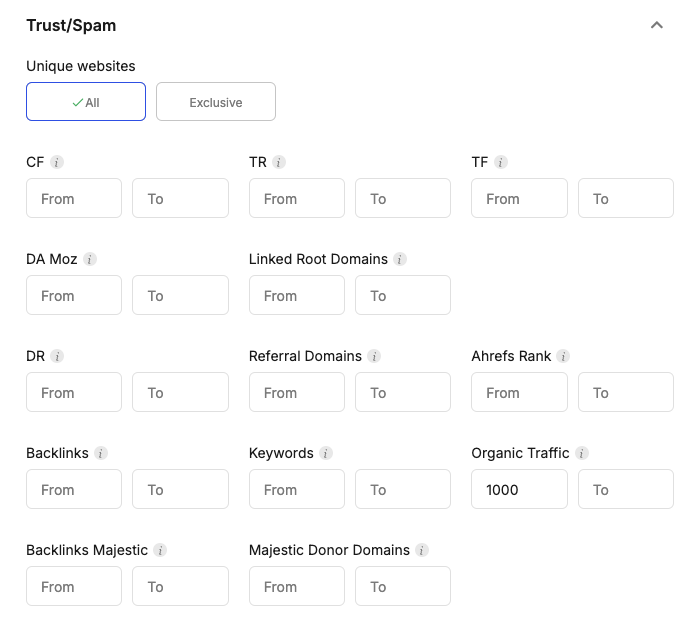Click the info icon beside TR

point(279,162)
